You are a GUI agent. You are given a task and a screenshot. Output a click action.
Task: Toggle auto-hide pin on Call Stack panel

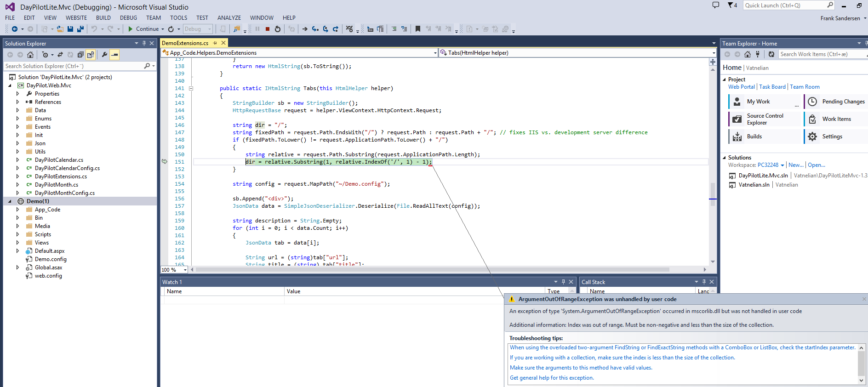(704, 282)
